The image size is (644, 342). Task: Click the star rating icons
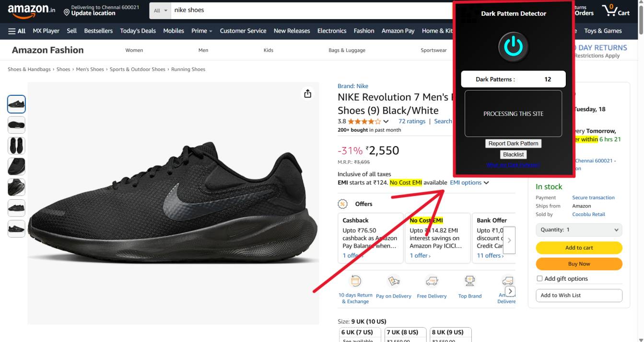click(364, 121)
